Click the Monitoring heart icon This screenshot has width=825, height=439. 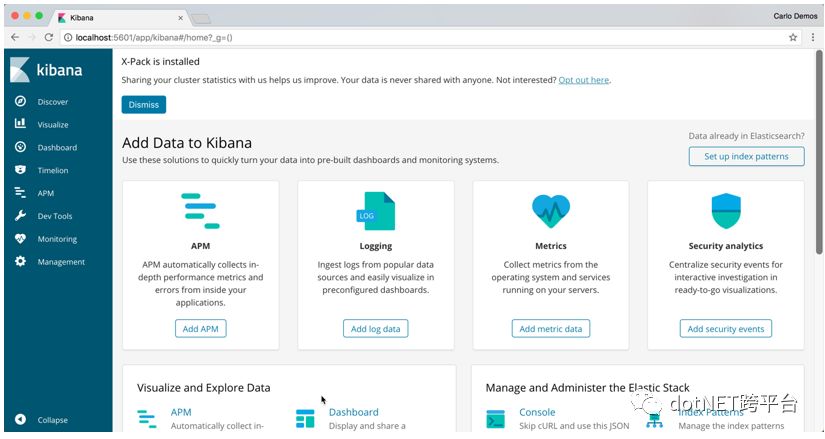(x=20, y=238)
